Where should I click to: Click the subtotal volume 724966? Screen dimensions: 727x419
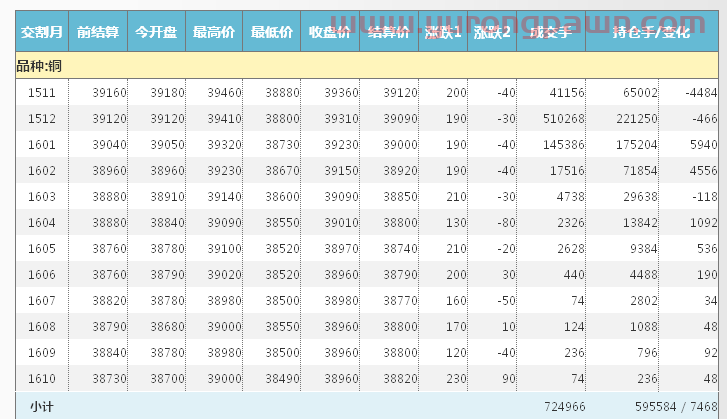point(564,407)
